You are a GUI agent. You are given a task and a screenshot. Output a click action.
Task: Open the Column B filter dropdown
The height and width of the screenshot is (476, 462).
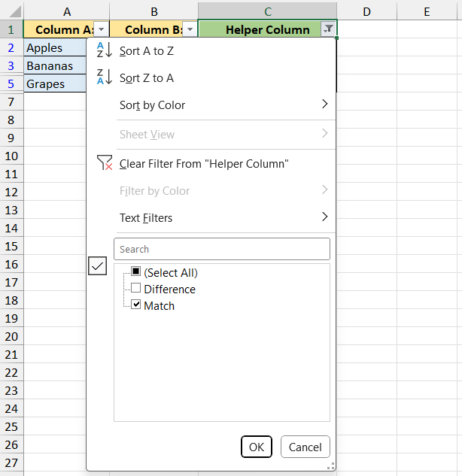pyautogui.click(x=190, y=29)
